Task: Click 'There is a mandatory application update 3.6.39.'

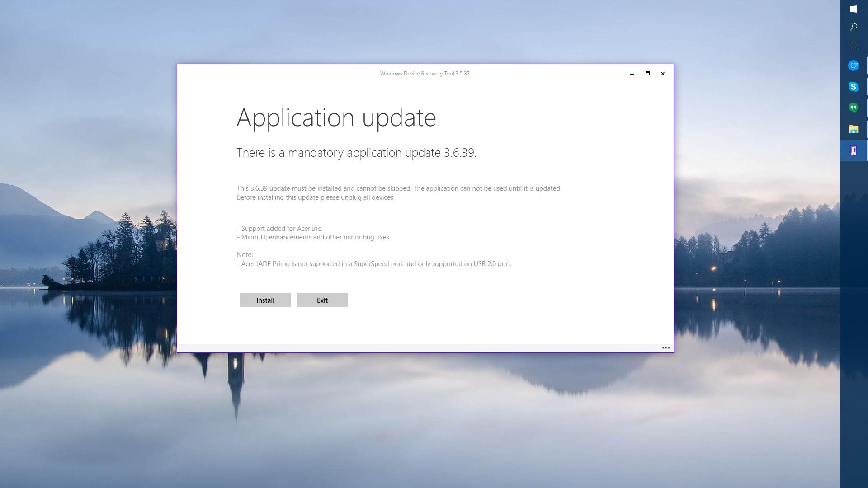Action: tap(357, 153)
